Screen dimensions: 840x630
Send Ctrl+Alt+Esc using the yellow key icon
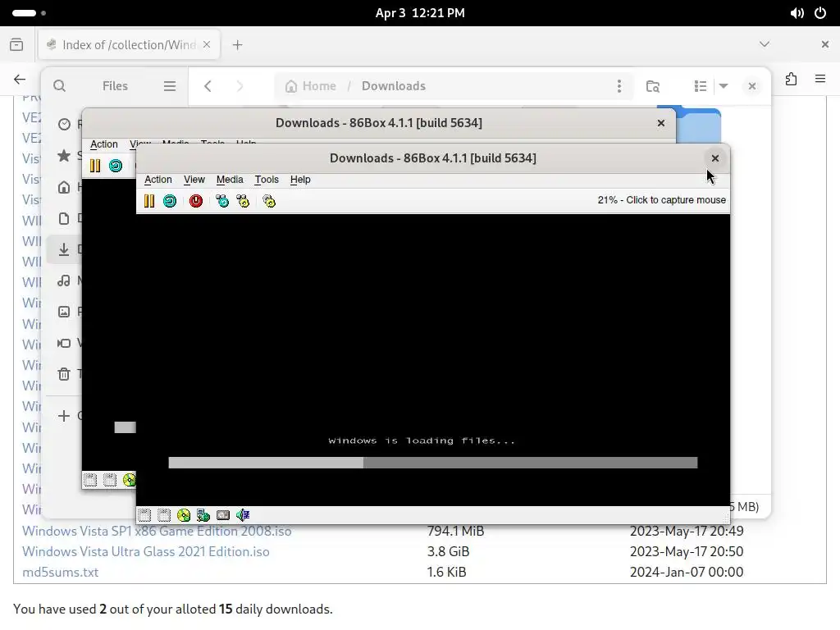click(x=243, y=201)
